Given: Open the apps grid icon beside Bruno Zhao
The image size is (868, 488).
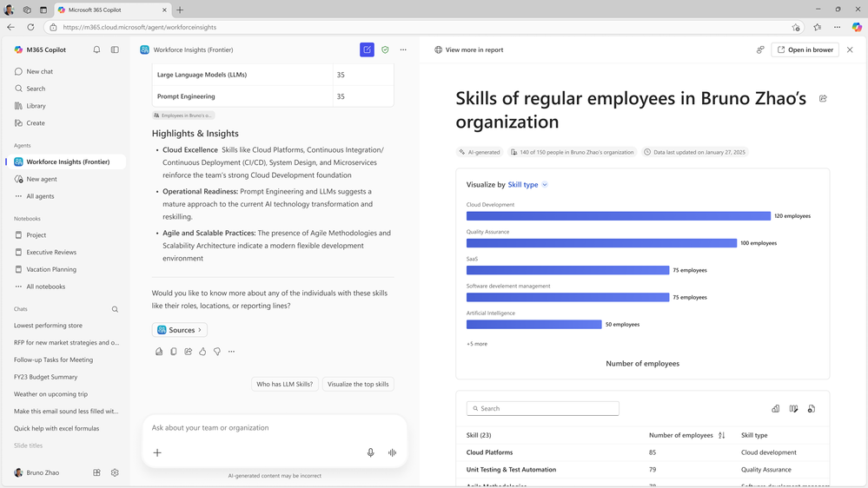Looking at the screenshot, I should (96, 472).
